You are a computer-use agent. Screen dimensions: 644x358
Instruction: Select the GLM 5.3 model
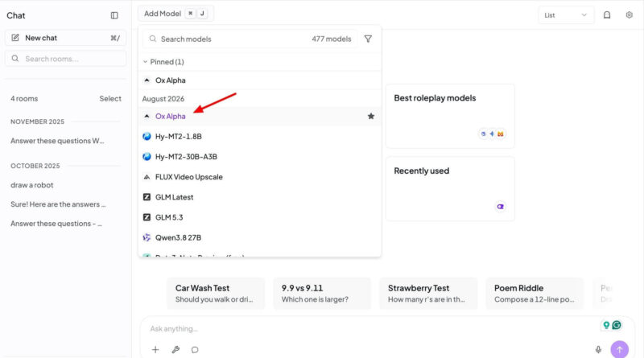[259, 217]
